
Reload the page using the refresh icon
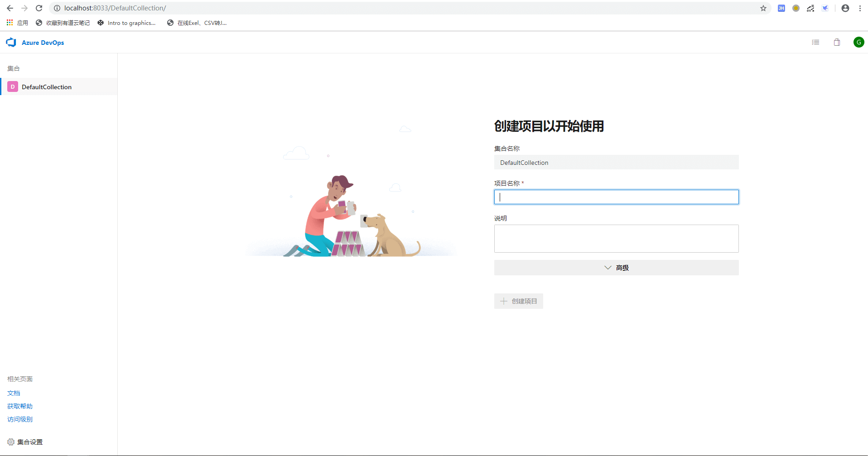coord(39,8)
